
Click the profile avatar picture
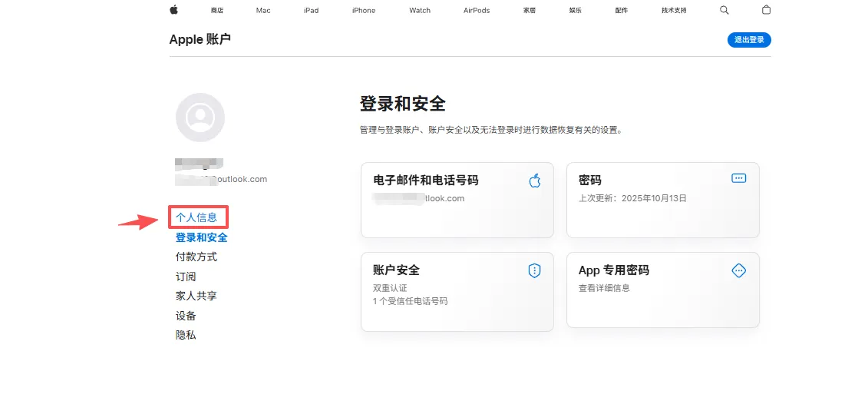[200, 118]
